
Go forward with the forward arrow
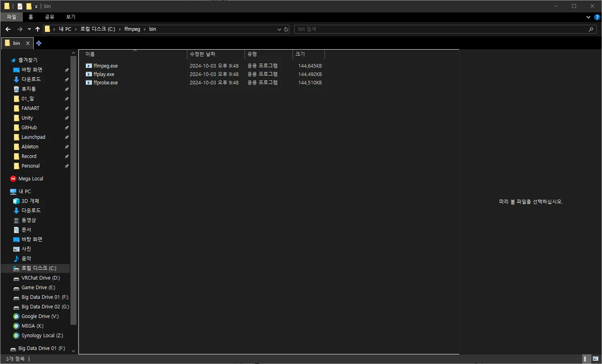coord(20,29)
